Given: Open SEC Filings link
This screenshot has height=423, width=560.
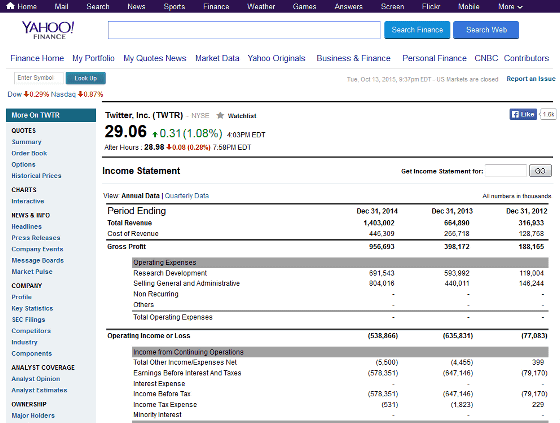Looking at the screenshot, I should click(x=28, y=320).
